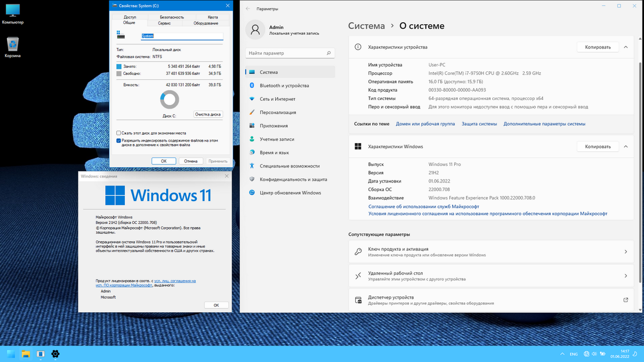Image resolution: width=644 pixels, height=362 pixels.
Task: Click the ENG language indicator
Action: [x=574, y=354]
